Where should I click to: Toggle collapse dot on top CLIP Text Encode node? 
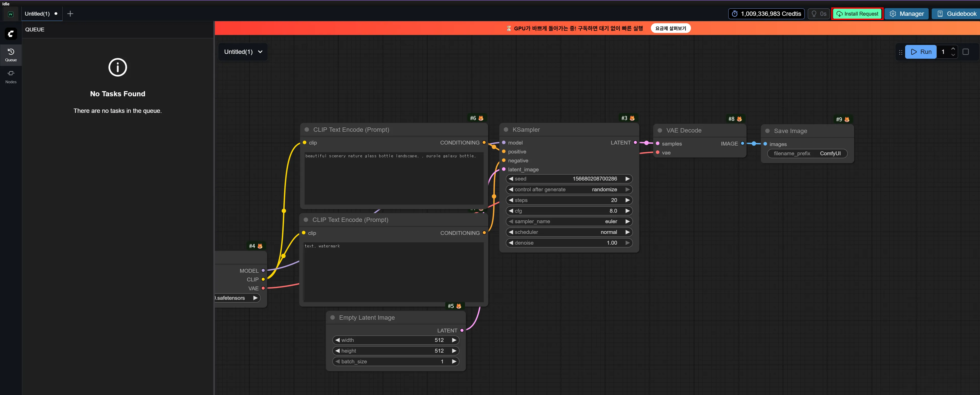pyautogui.click(x=307, y=130)
